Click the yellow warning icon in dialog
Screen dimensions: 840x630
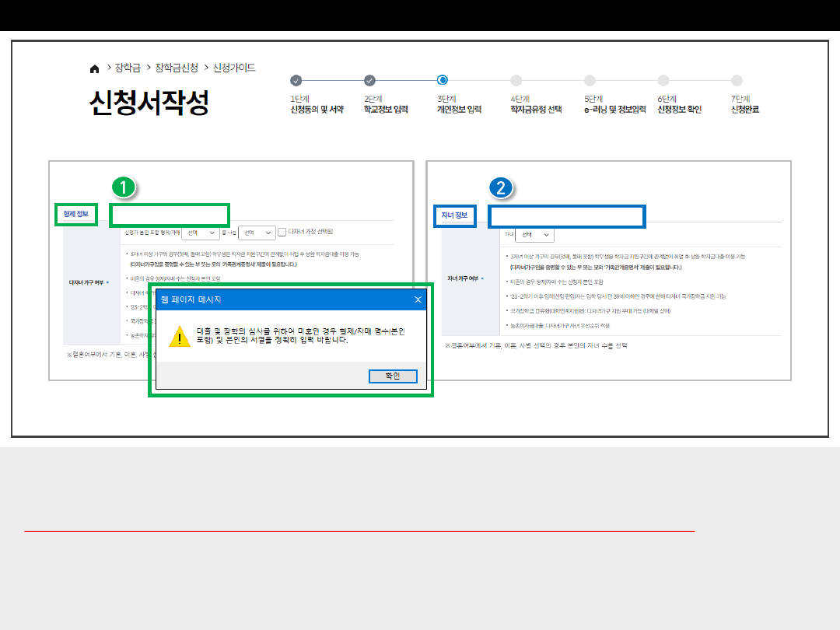[x=180, y=336]
